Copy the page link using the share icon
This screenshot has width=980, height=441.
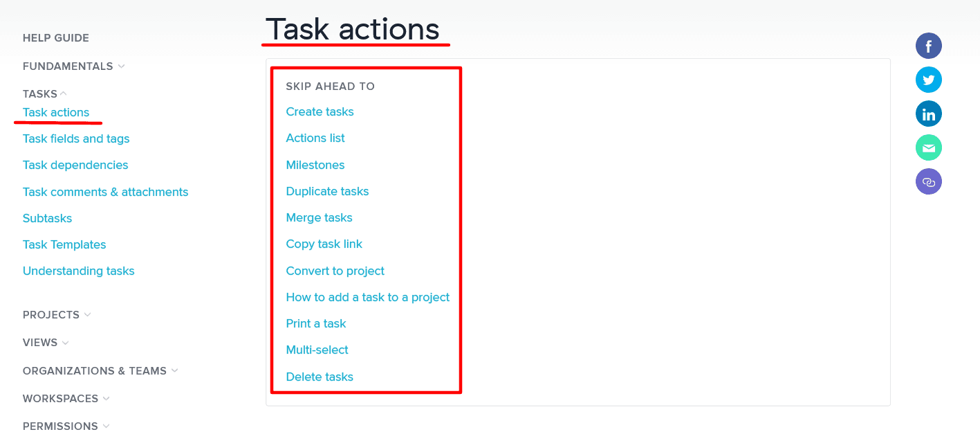point(928,181)
